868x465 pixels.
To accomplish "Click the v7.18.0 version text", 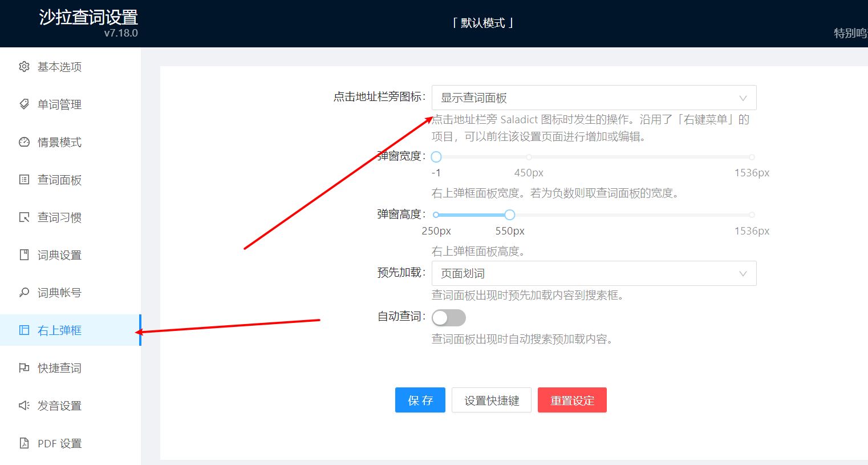I will [x=121, y=33].
